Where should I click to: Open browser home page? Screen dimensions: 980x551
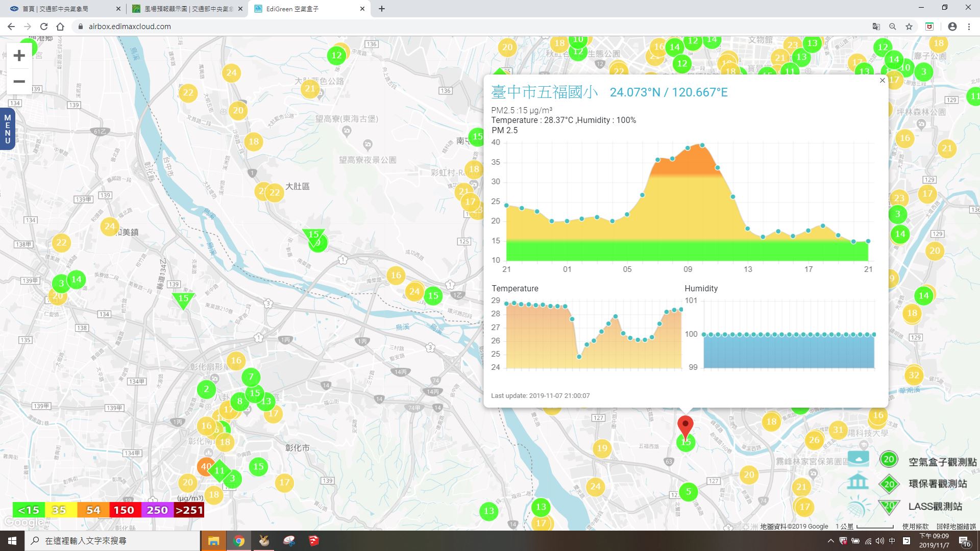point(60,27)
